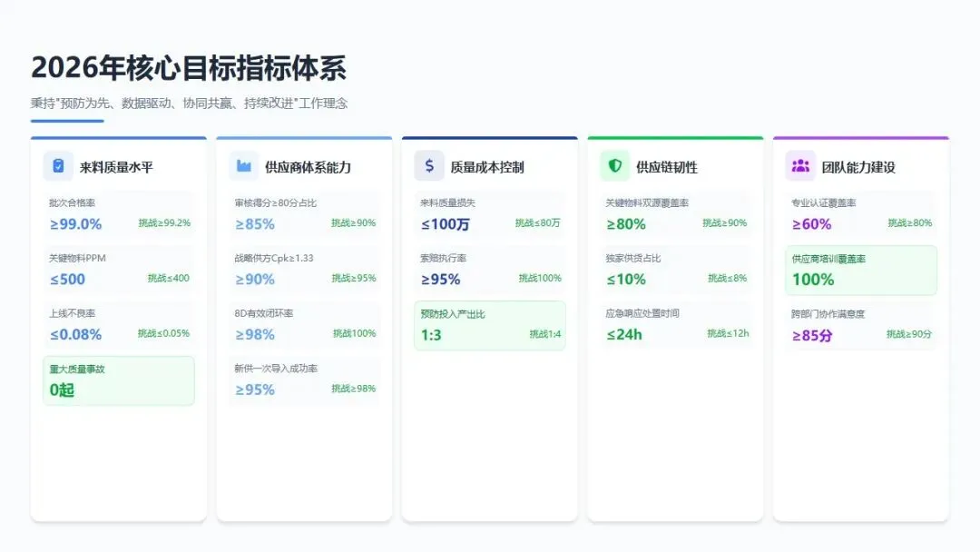Select the 0起 value
The image size is (980, 552).
62,389
